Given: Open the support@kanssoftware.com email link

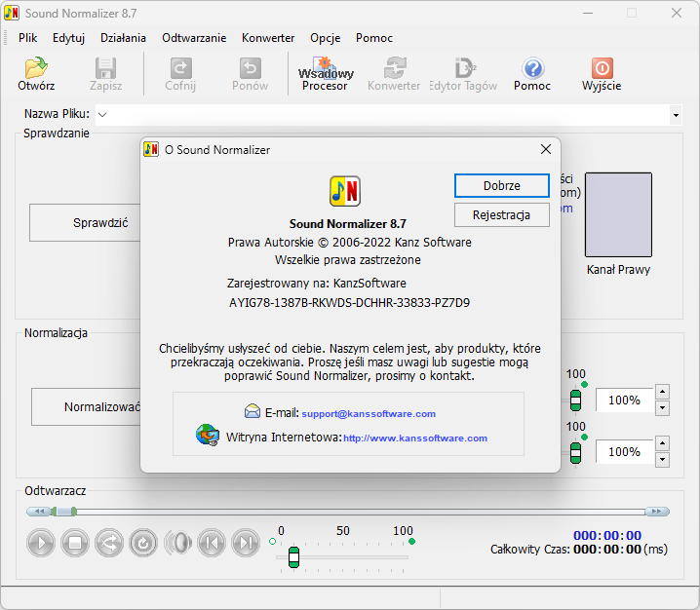Looking at the screenshot, I should [369, 414].
